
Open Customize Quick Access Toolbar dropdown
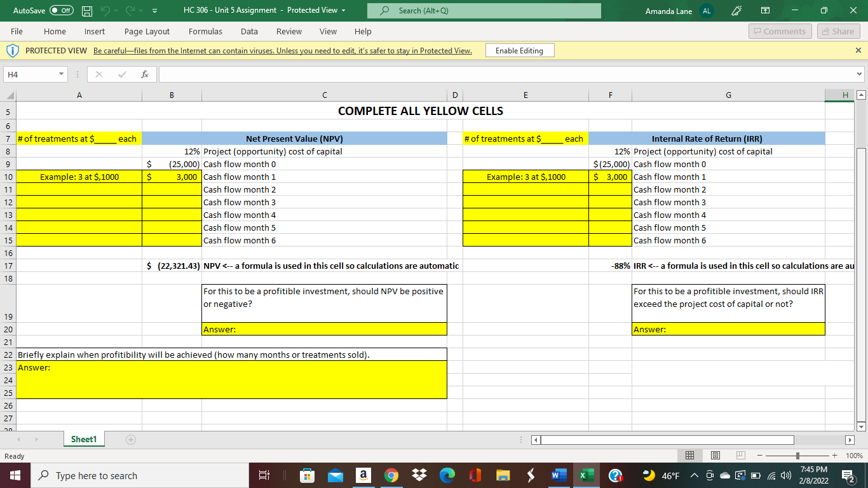pos(155,11)
